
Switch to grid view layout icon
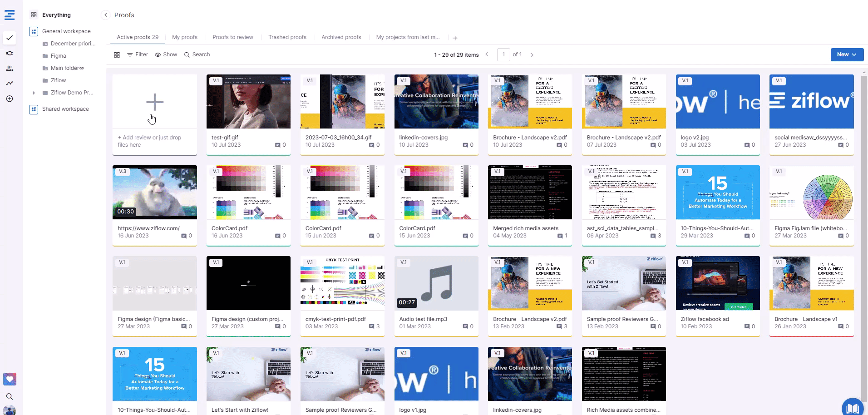117,54
